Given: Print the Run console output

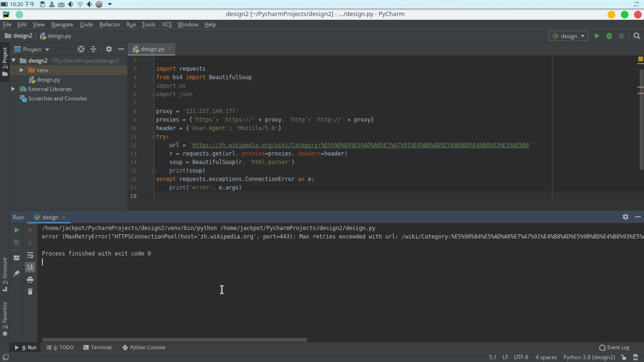Looking at the screenshot, I should [30, 280].
